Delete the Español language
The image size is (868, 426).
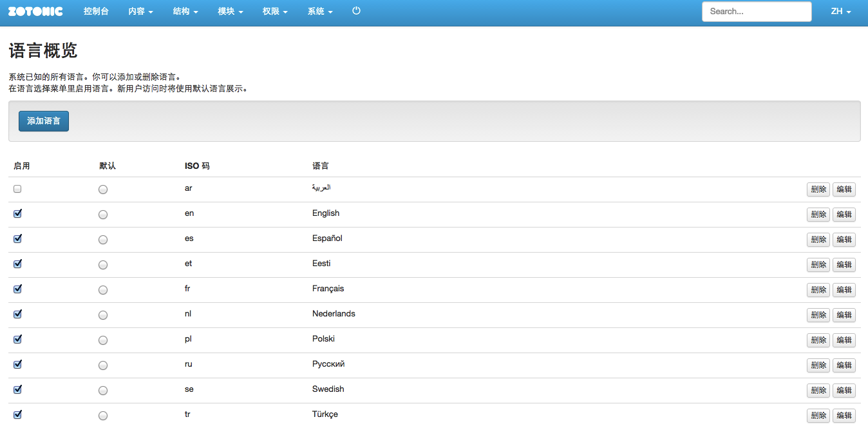pyautogui.click(x=818, y=240)
